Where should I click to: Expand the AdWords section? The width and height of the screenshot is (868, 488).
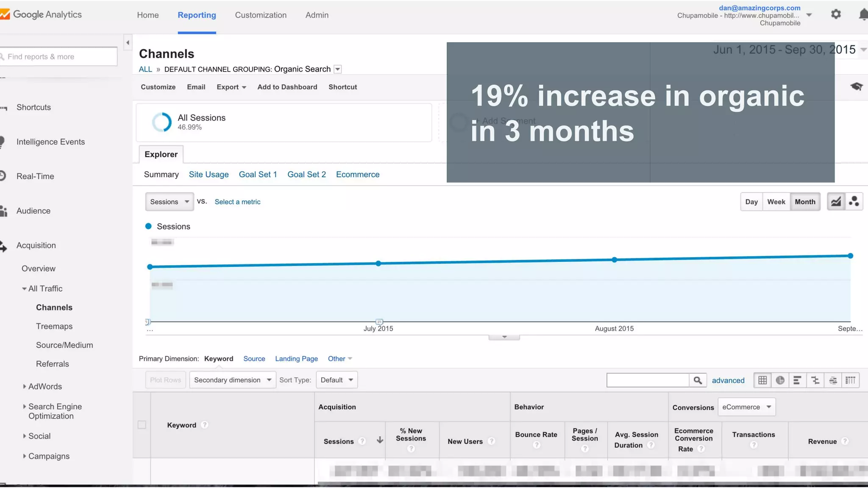24,386
